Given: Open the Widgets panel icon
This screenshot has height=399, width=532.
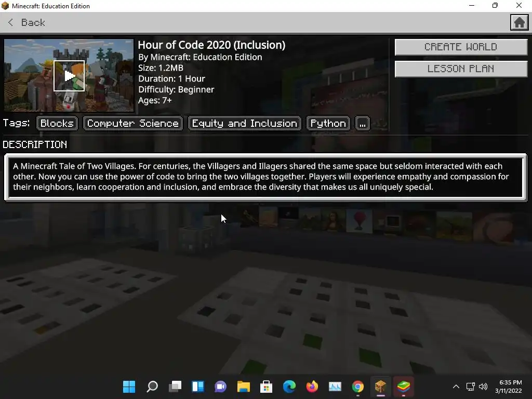Looking at the screenshot, I should click(198, 387).
